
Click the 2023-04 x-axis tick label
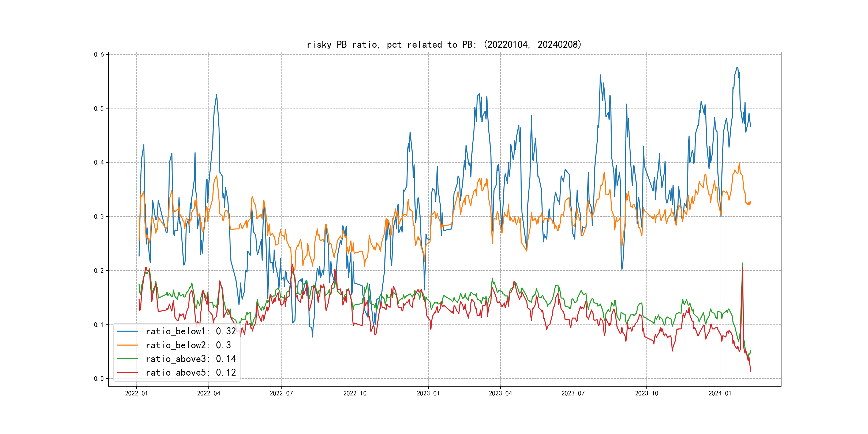pos(500,393)
